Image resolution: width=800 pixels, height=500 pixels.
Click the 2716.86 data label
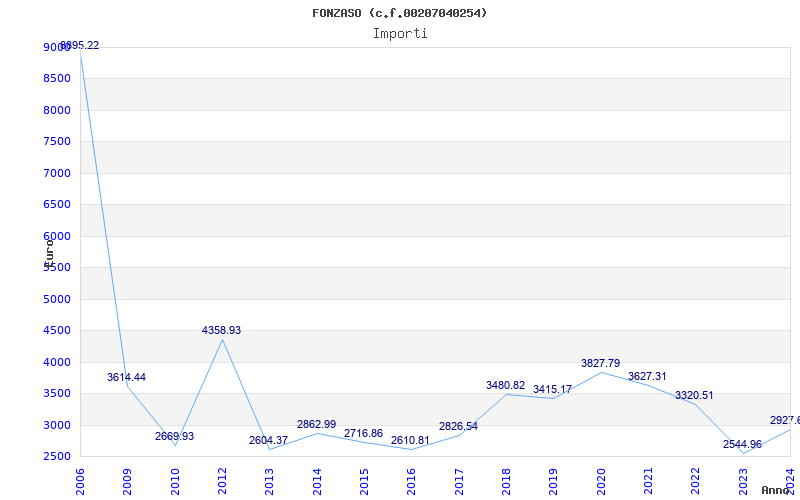(x=363, y=434)
